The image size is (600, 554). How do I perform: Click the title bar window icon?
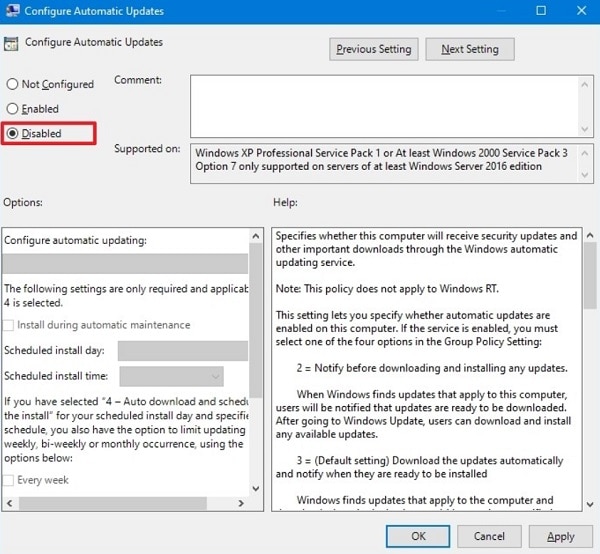pyautogui.click(x=13, y=10)
